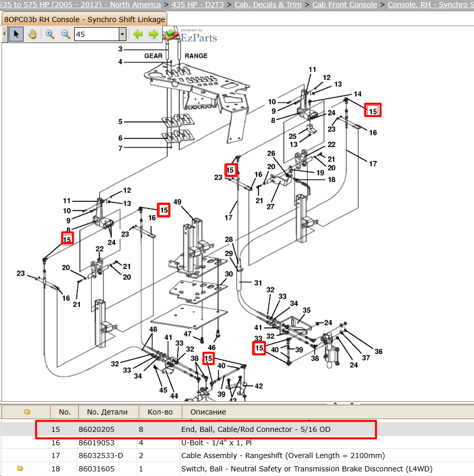The width and height of the screenshot is (474, 476).
Task: Select the Cable Assembly Rangeshift row 17
Action: click(x=237, y=456)
